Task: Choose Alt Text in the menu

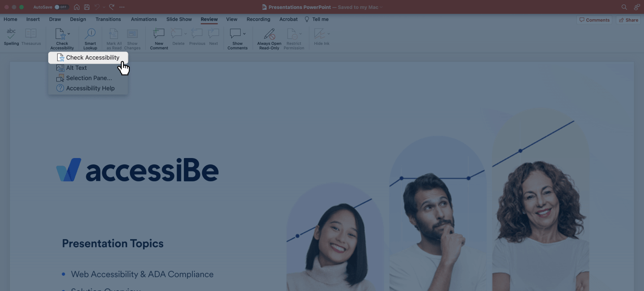Action: click(76, 68)
